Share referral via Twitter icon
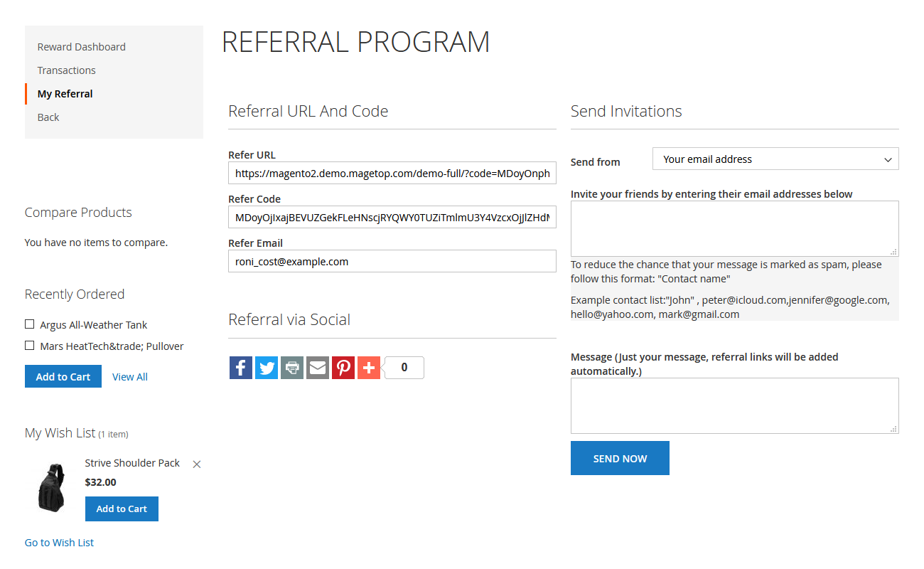The image size is (924, 569). [x=267, y=368]
